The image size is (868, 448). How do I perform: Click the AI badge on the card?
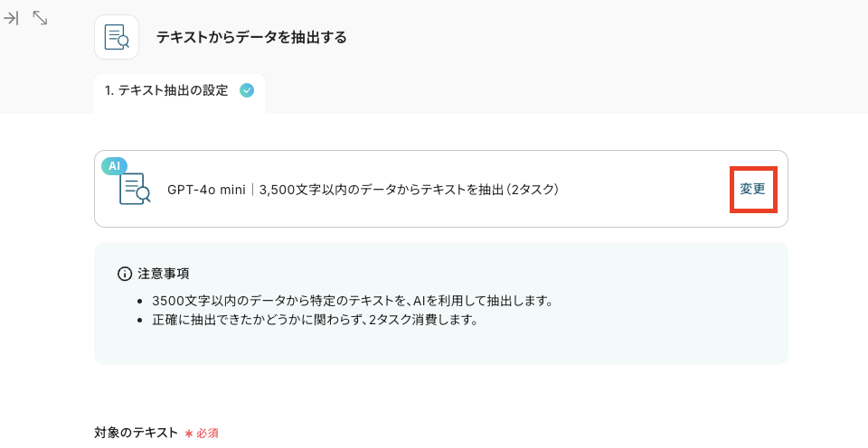[114, 165]
